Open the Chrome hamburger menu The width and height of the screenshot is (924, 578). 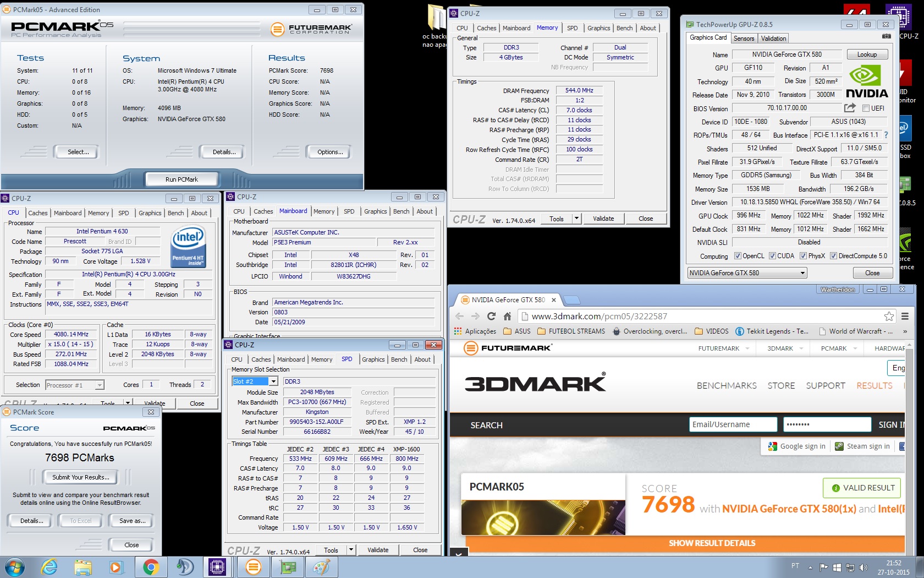[905, 316]
